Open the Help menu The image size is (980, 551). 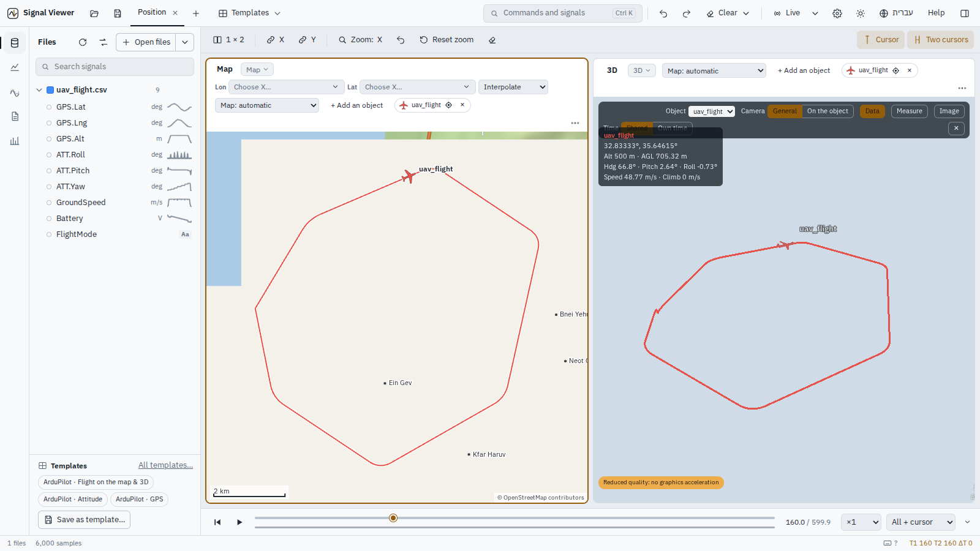pyautogui.click(x=936, y=13)
